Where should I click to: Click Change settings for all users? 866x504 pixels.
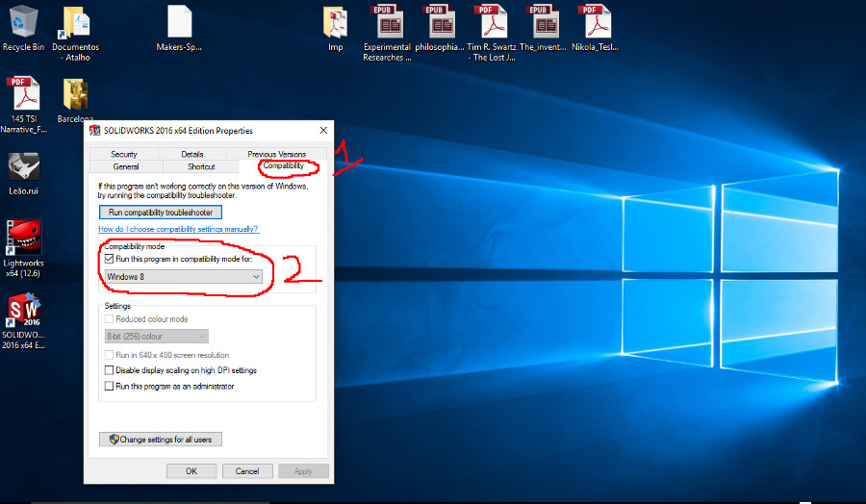tap(161, 440)
